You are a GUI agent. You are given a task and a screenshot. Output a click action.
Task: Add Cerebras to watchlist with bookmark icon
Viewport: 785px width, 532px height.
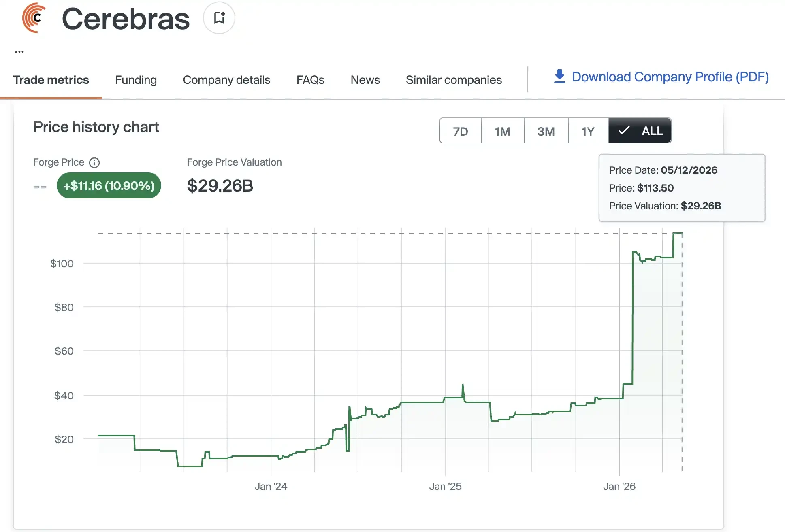pos(219,18)
